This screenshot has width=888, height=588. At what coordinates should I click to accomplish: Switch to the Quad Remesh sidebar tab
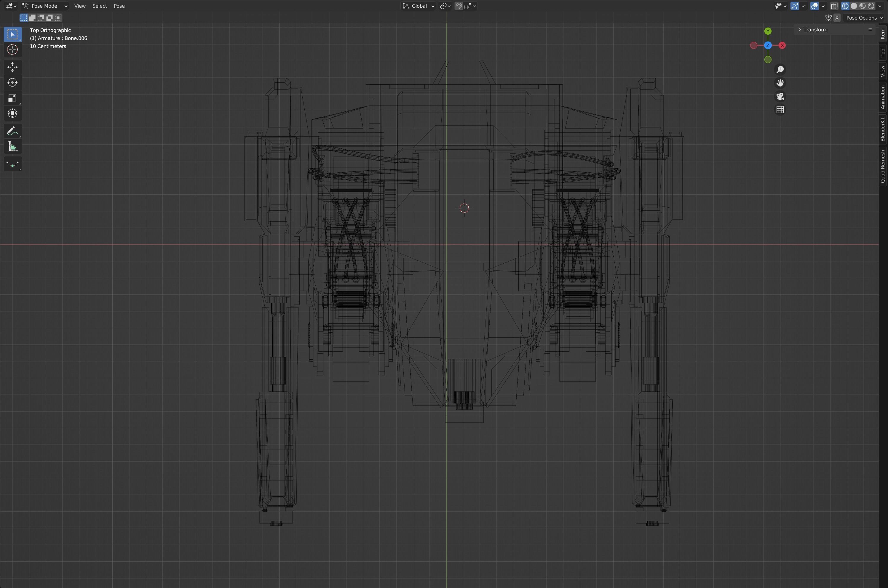pyautogui.click(x=883, y=166)
